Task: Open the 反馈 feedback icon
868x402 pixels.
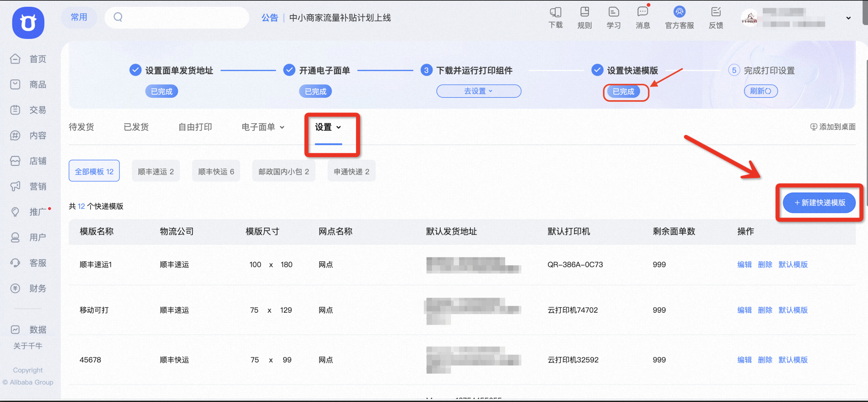Action: pos(716,18)
